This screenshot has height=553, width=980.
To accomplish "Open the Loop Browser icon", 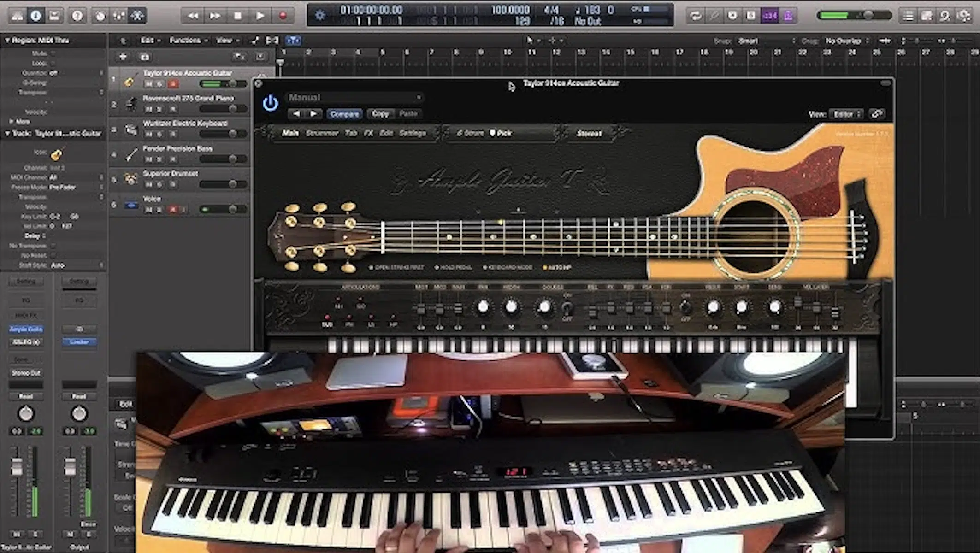I will tap(945, 16).
